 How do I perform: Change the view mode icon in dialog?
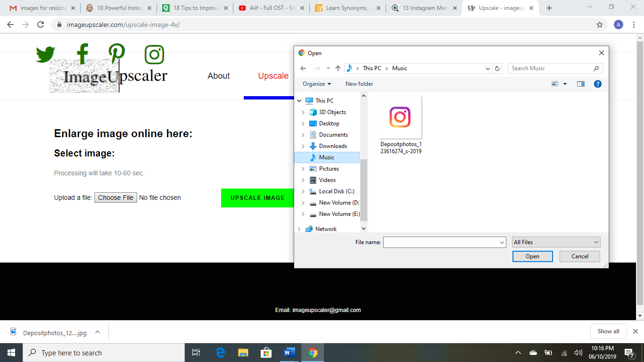tap(555, 84)
